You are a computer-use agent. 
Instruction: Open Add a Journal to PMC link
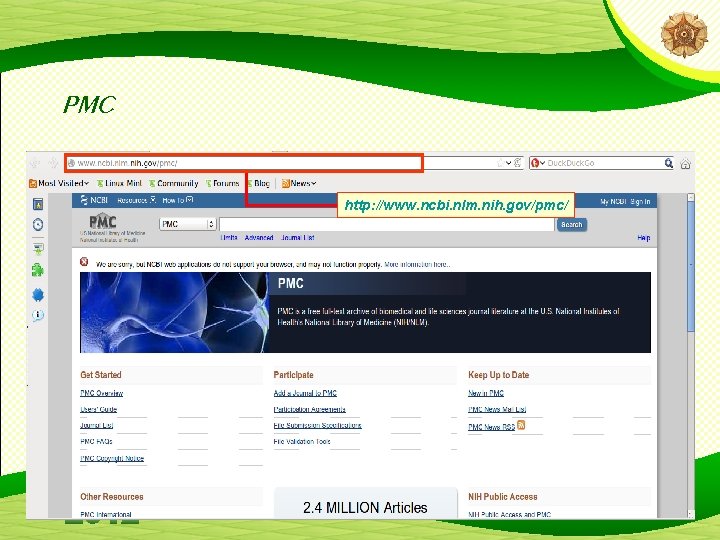(305, 393)
